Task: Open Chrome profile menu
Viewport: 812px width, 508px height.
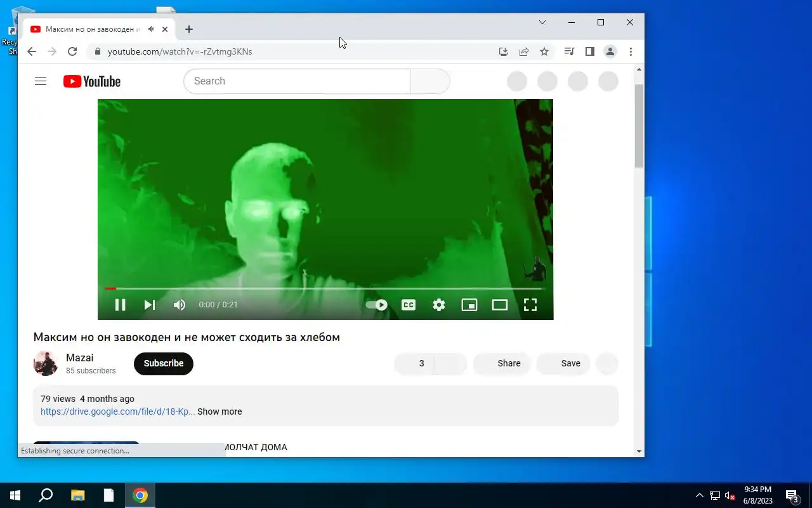Action: [610, 51]
